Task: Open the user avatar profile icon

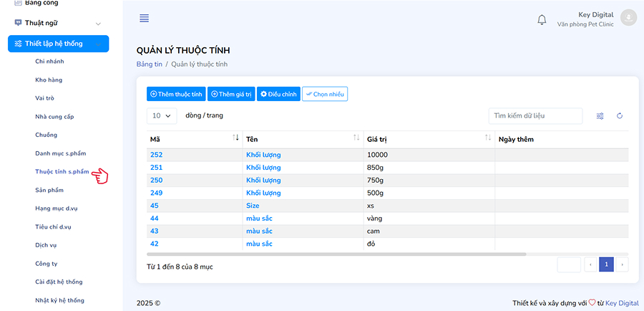Action: point(628,18)
